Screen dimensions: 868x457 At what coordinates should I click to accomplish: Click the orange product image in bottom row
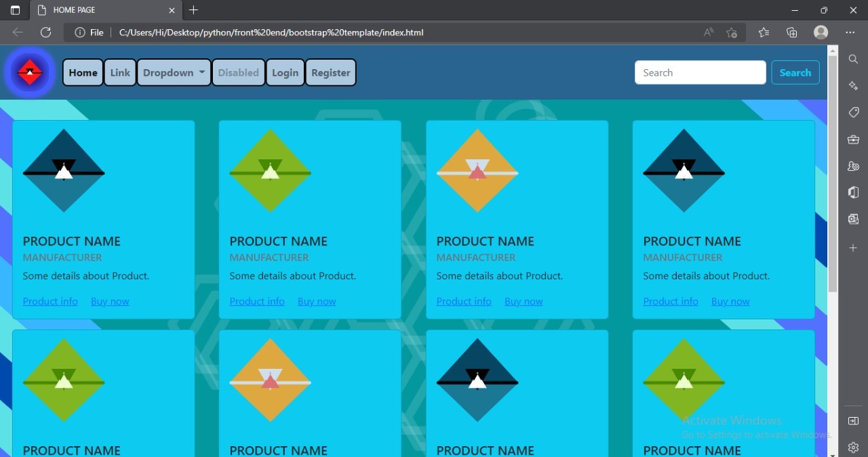(271, 380)
